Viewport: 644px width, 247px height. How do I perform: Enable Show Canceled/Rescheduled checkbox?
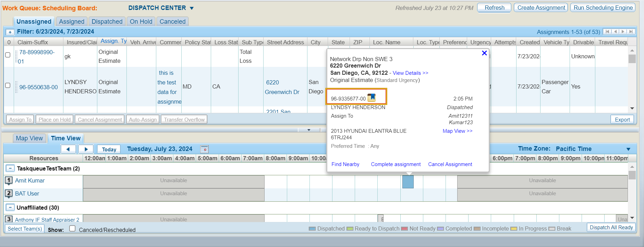(x=72, y=228)
